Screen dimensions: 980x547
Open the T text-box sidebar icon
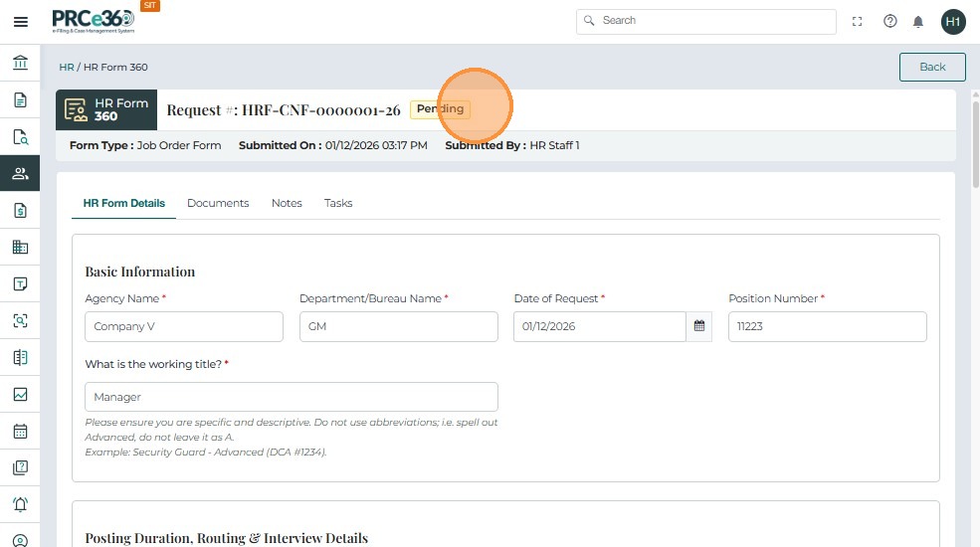[x=20, y=284]
